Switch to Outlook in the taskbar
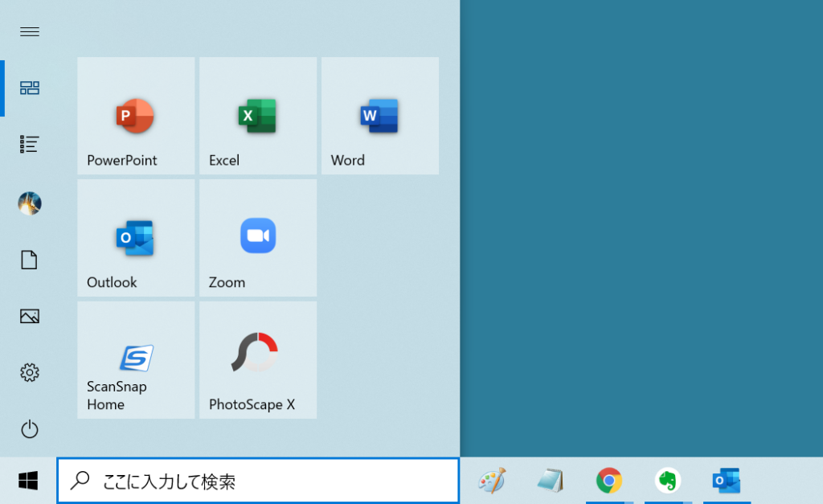 (727, 481)
